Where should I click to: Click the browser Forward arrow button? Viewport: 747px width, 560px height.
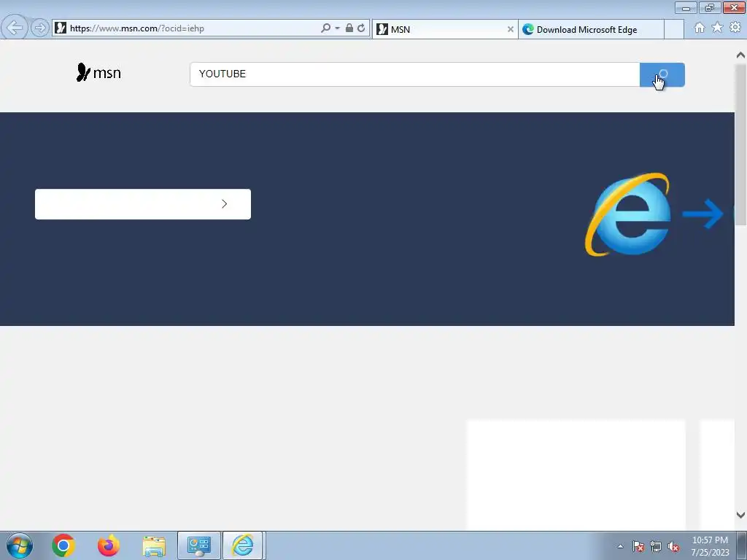40,28
